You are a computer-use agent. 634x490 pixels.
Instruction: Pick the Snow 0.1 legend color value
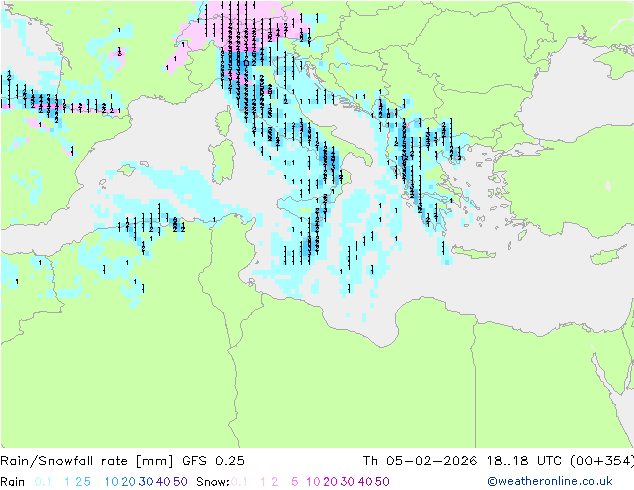point(239,482)
